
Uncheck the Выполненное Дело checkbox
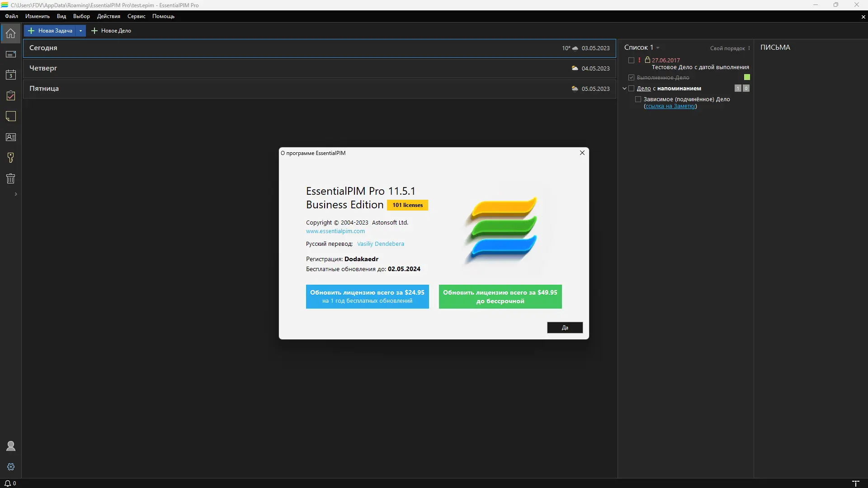coord(632,78)
